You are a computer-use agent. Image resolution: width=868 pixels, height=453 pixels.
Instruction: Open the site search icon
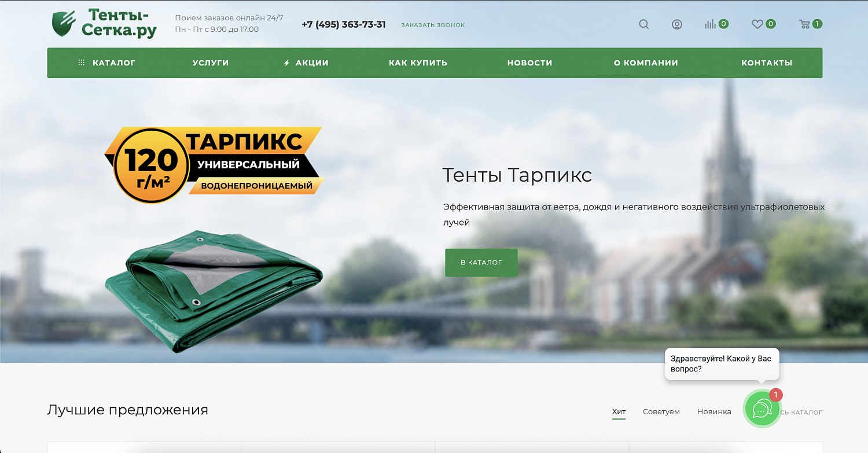click(643, 24)
